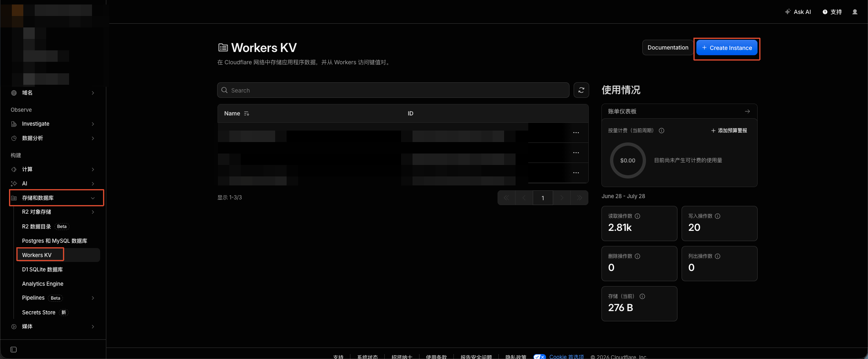Open actions menu for first namespace row
The width and height of the screenshot is (868, 359).
coord(576,133)
